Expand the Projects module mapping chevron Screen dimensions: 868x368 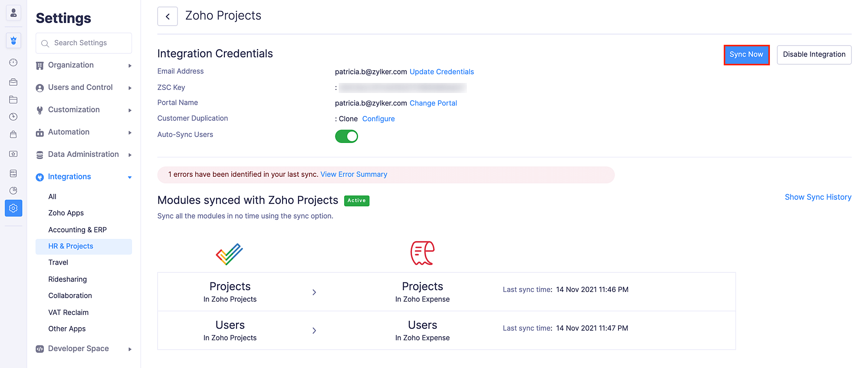(x=314, y=292)
